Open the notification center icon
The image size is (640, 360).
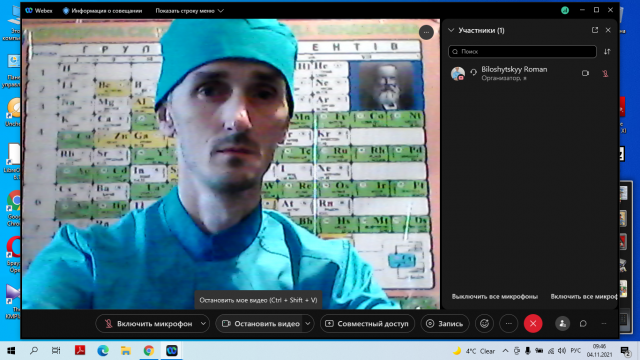coord(625,351)
